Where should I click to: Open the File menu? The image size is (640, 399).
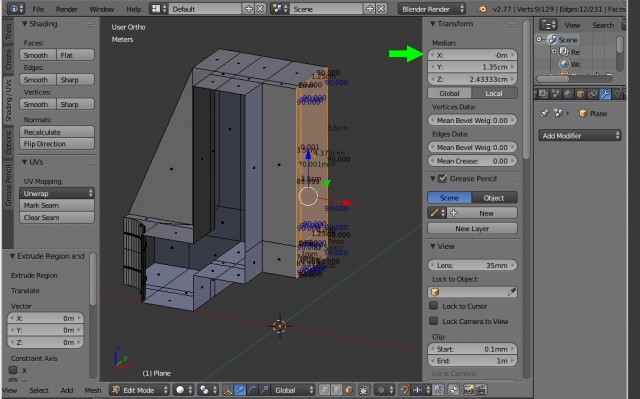38,9
